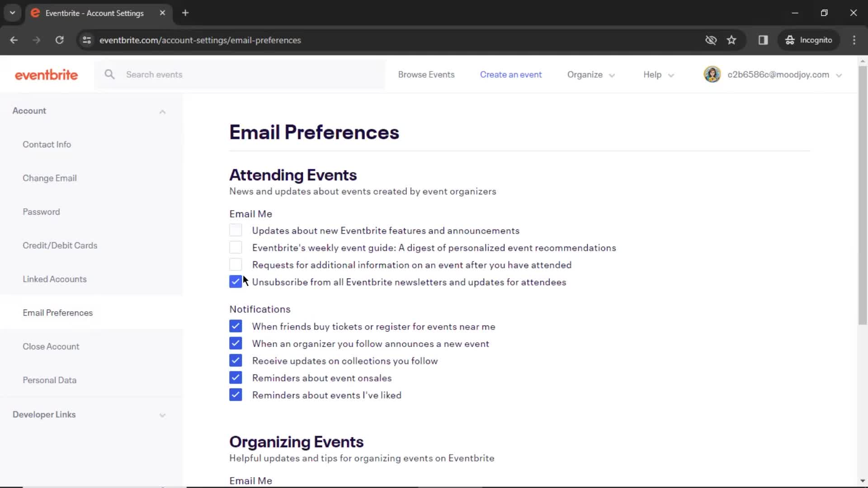Screen dimensions: 868x488
Task: Click the page vertical scrollbar thumb
Action: (x=863, y=194)
